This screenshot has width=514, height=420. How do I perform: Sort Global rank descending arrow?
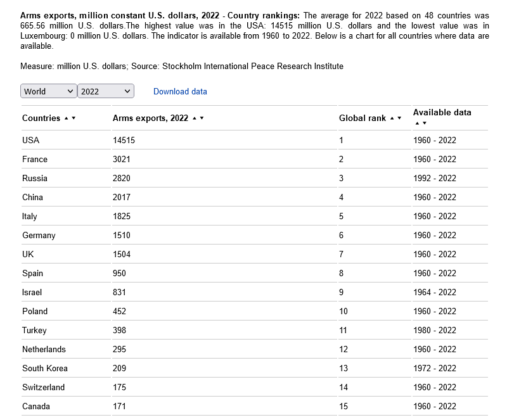pos(399,118)
